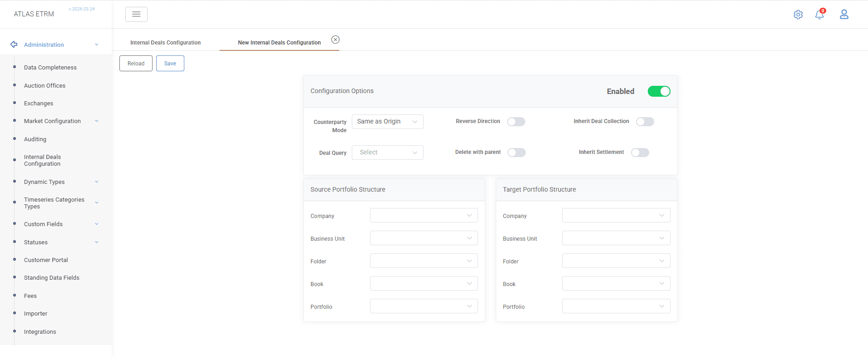Viewport: 868px width, 356px height.
Task: Open the Deal Query select dropdown
Action: [388, 153]
